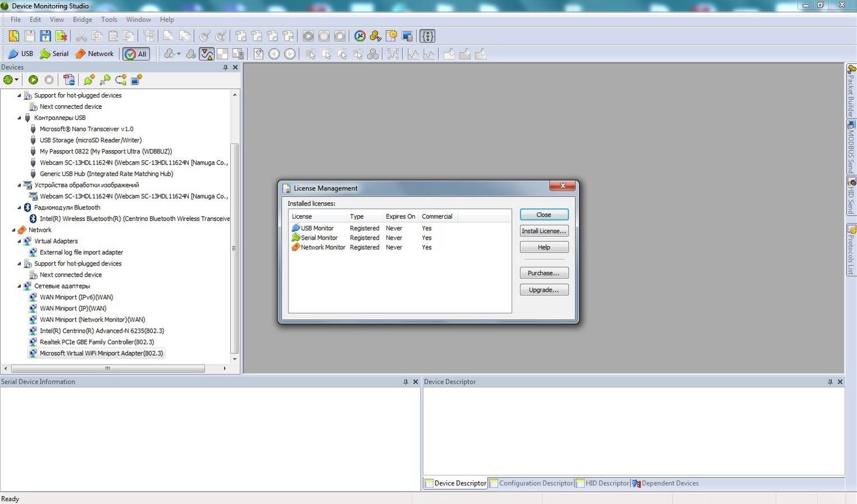Click the blue monitor with plus icon
857x504 pixels.
click(136, 80)
